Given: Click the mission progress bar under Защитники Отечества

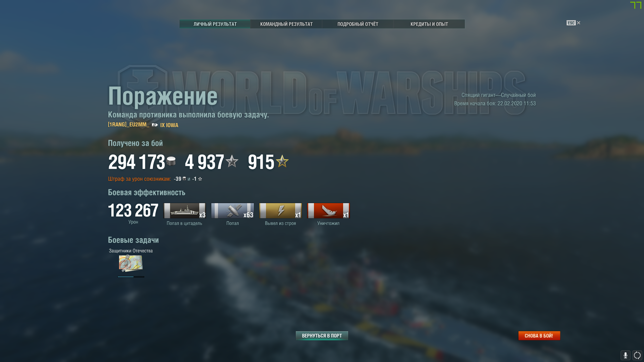Looking at the screenshot, I should (x=131, y=277).
